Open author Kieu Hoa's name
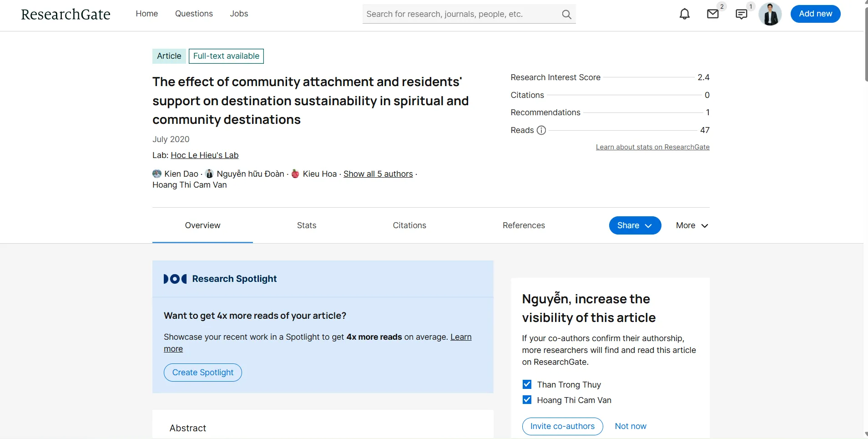 [320, 174]
